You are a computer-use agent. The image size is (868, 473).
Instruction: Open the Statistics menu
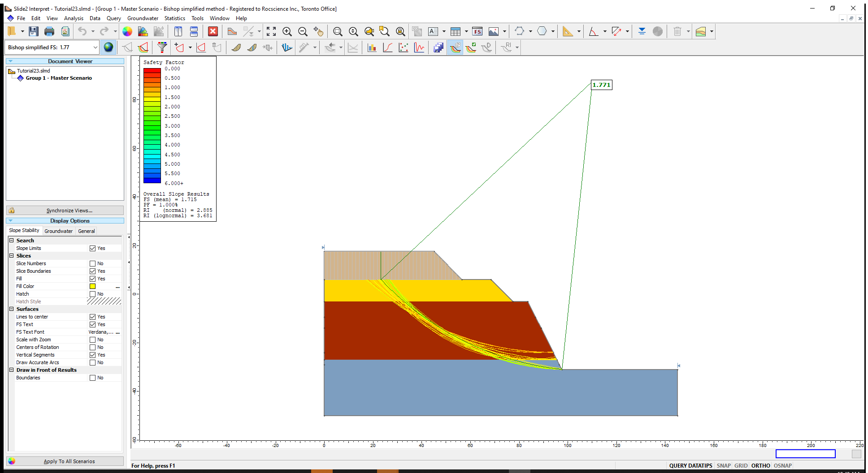click(x=174, y=18)
